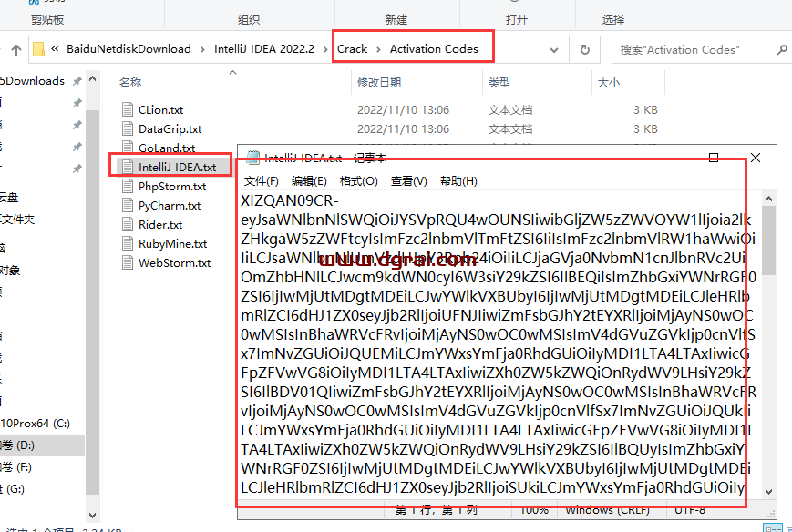792x532 pixels.
Task: Unpin 5Downloads via pin icon
Action: (77, 81)
